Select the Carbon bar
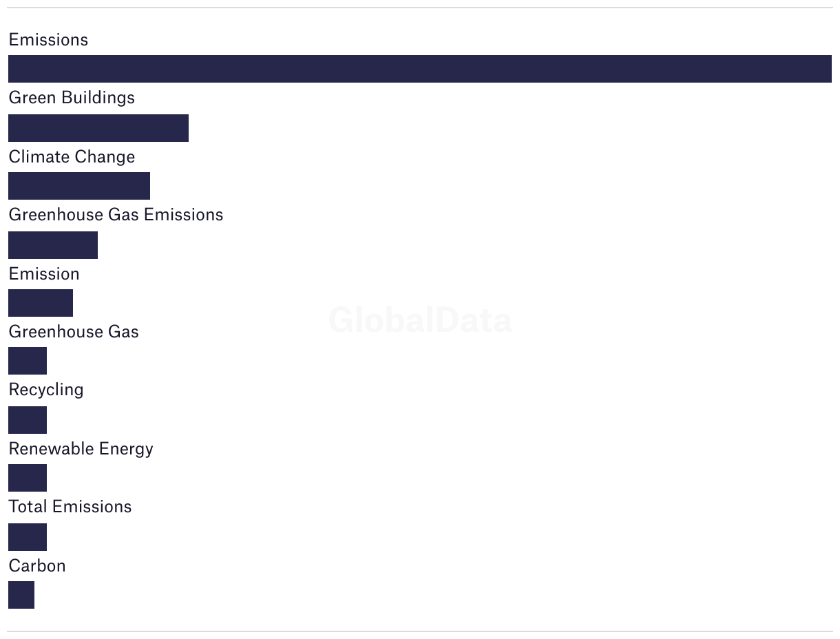The width and height of the screenshot is (840, 639). pyautogui.click(x=21, y=595)
